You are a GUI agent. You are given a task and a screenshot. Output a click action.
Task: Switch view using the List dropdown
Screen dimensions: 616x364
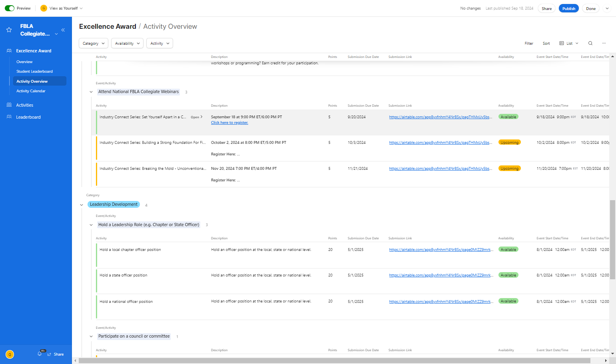569,44
